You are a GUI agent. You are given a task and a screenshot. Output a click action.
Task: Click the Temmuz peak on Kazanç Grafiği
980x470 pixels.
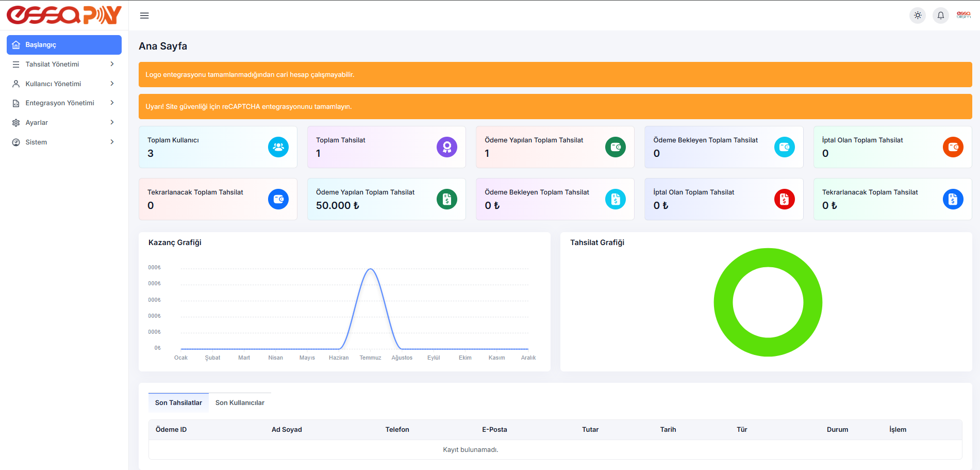pyautogui.click(x=370, y=269)
